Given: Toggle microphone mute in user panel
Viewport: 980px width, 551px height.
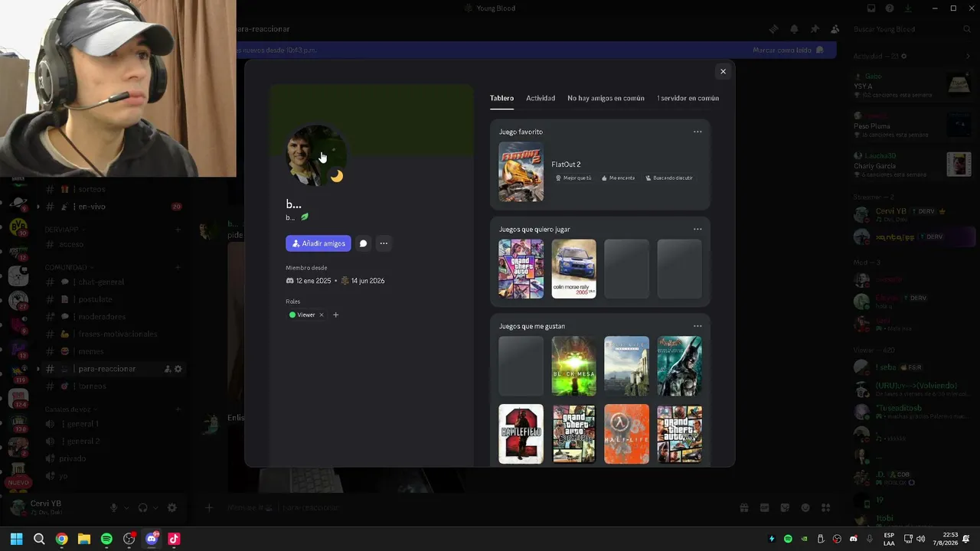Looking at the screenshot, I should 113,507.
